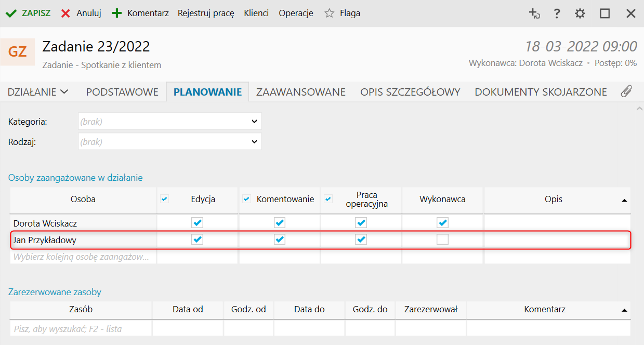Screen dimensions: 644x345
Task: Click the Rejestruj pracę button
Action: click(206, 14)
